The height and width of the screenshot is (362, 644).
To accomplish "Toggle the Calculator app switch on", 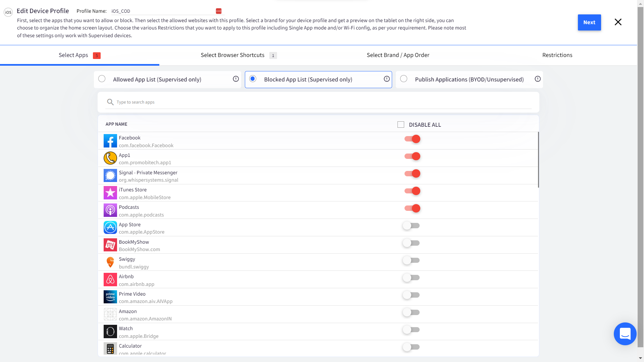I will pos(411,347).
